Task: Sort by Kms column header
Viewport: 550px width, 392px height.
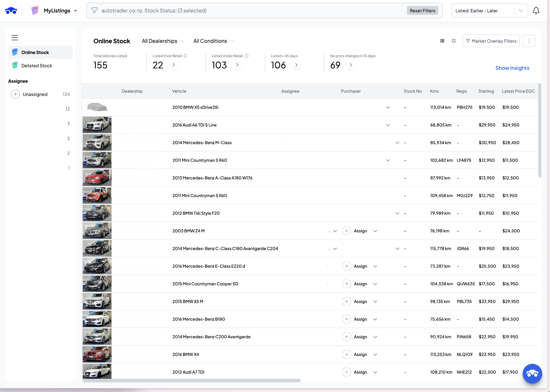Action: pos(434,91)
